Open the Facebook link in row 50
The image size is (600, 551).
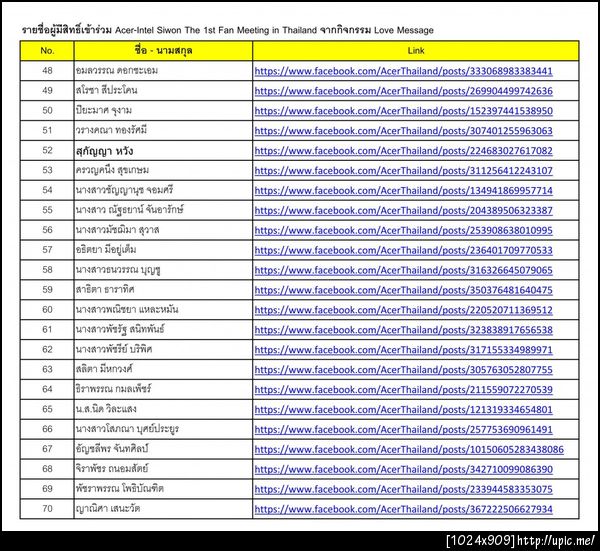tap(403, 111)
